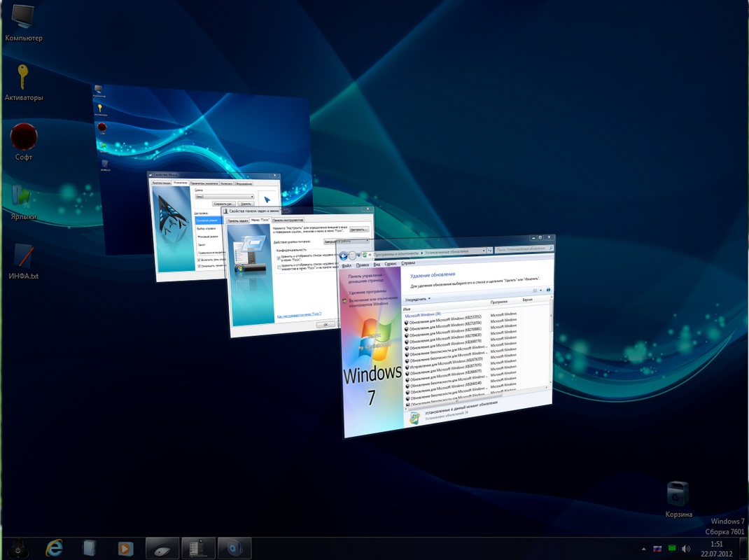Click the refresh button beside address bar

tap(489, 251)
